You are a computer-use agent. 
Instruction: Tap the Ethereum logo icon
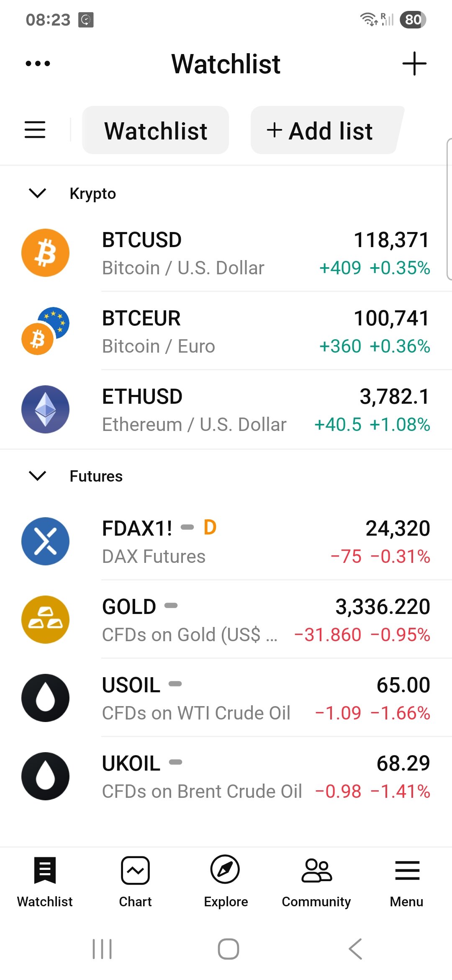pos(45,409)
